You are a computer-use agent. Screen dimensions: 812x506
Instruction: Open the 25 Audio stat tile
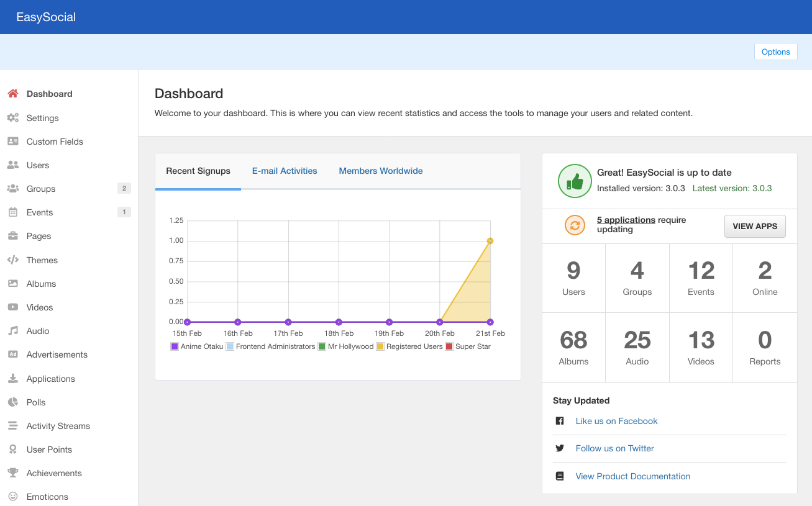tap(637, 348)
